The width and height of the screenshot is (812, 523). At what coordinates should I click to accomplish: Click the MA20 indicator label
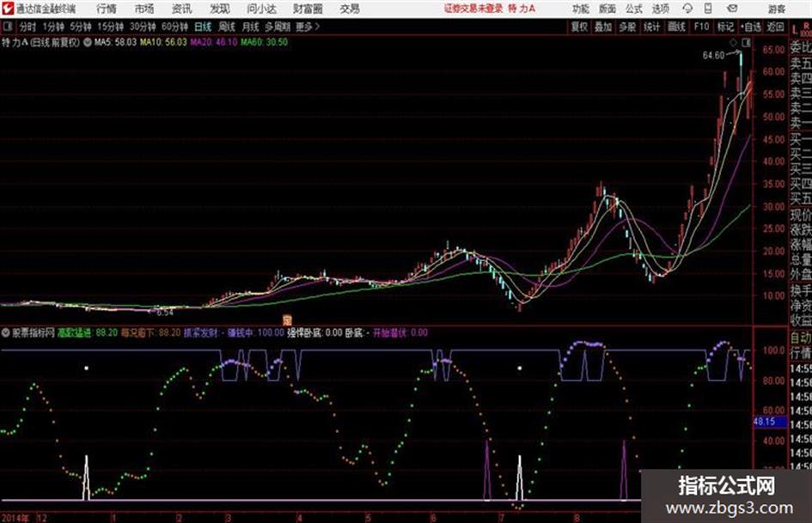tap(214, 42)
